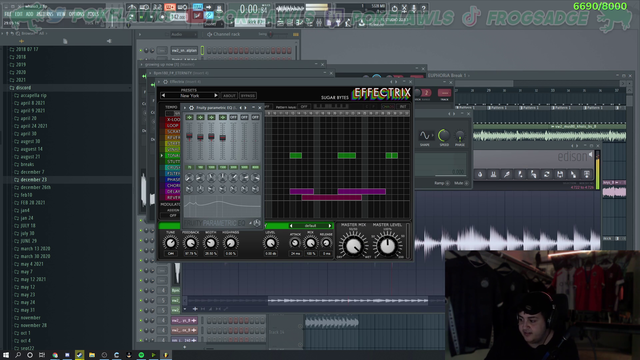Screen dimensions: 640x360
Task: Toggle first EQ band type button
Action: (x=189, y=117)
